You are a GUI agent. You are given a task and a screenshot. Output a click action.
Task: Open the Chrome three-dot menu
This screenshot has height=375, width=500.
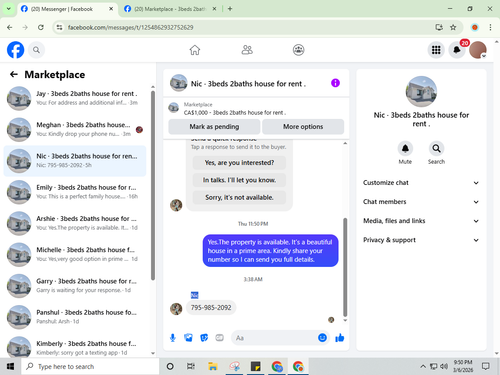pyautogui.click(x=490, y=27)
